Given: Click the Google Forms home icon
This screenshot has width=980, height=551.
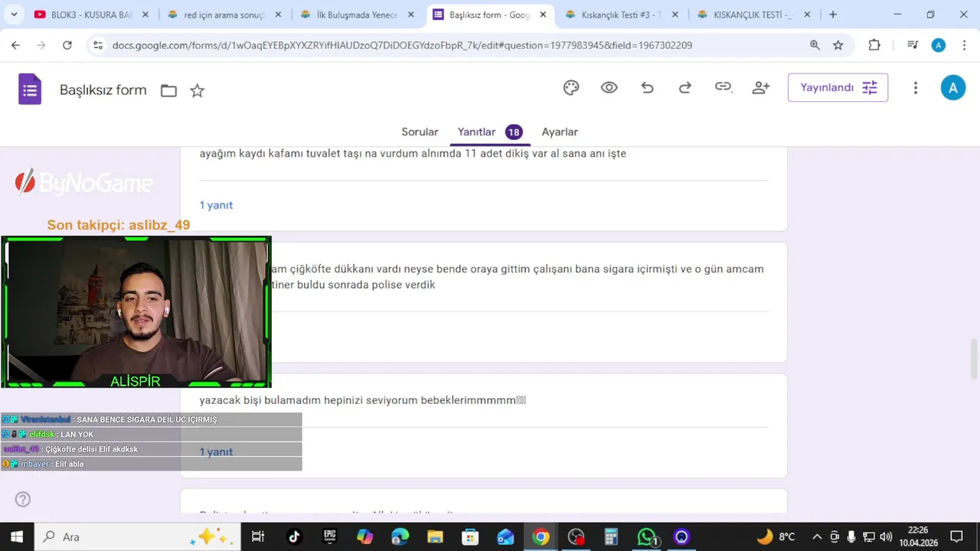Looking at the screenshot, I should [x=30, y=90].
